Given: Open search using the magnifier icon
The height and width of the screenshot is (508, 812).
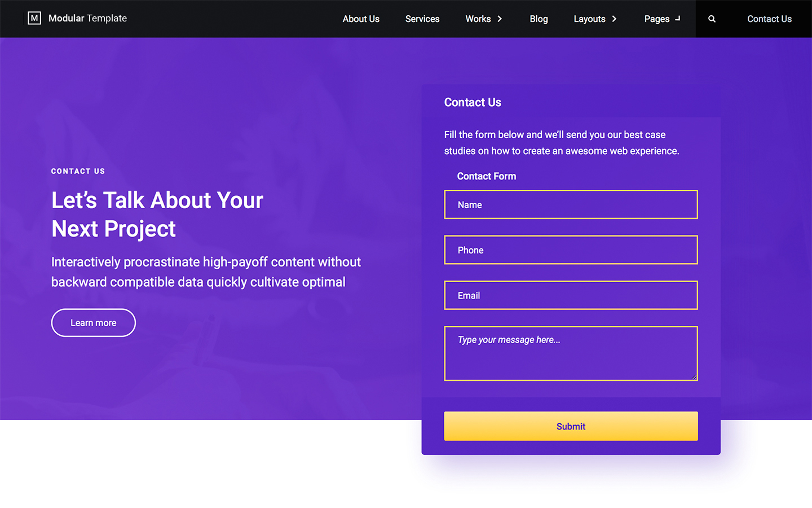Looking at the screenshot, I should 712,19.
